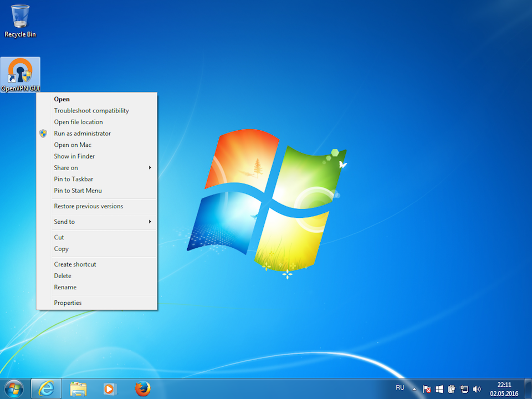The image size is (532, 399).
Task: Launch Internet Explorer from taskbar
Action: click(x=46, y=389)
